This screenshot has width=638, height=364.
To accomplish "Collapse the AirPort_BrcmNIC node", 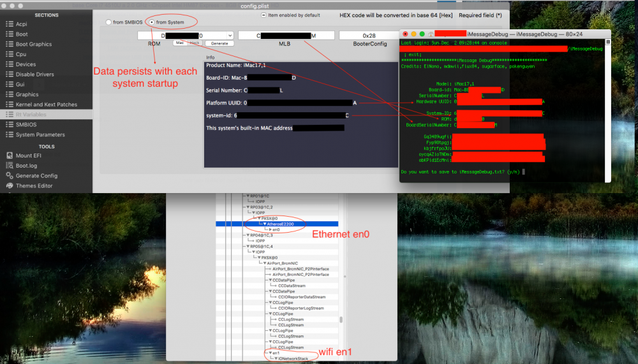I will point(265,263).
